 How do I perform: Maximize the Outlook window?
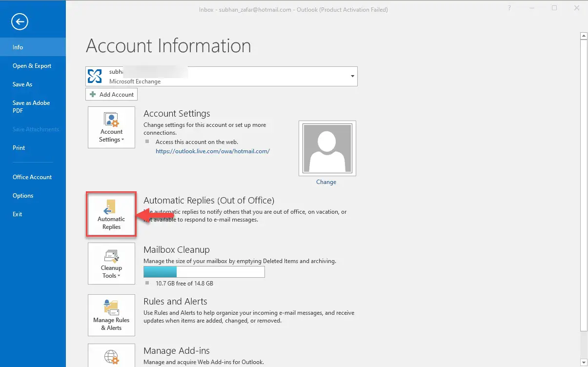pyautogui.click(x=554, y=8)
